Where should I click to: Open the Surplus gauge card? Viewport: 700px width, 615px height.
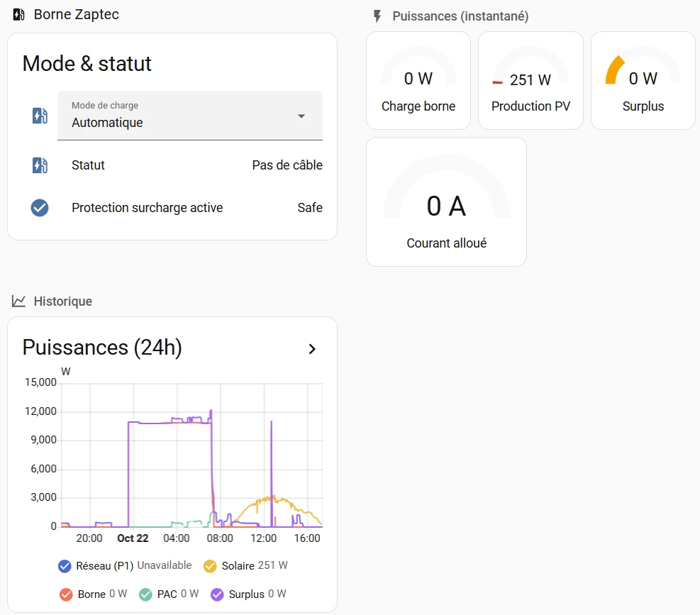(643, 80)
